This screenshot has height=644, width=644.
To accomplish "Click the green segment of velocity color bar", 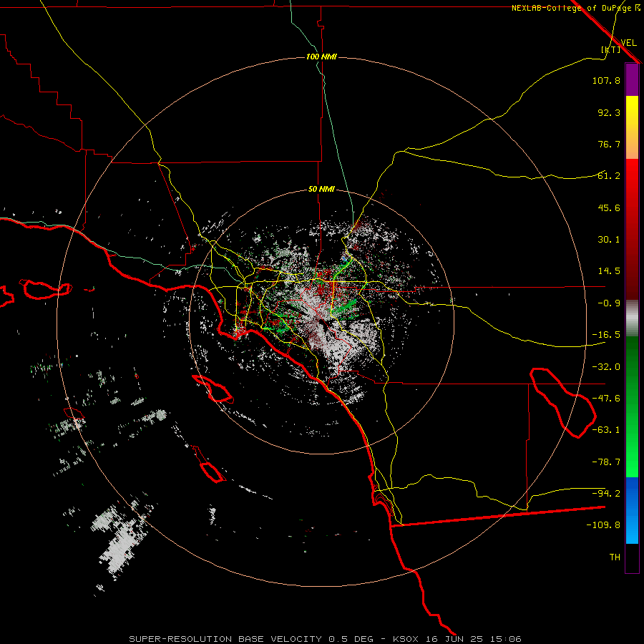I will click(x=632, y=406).
